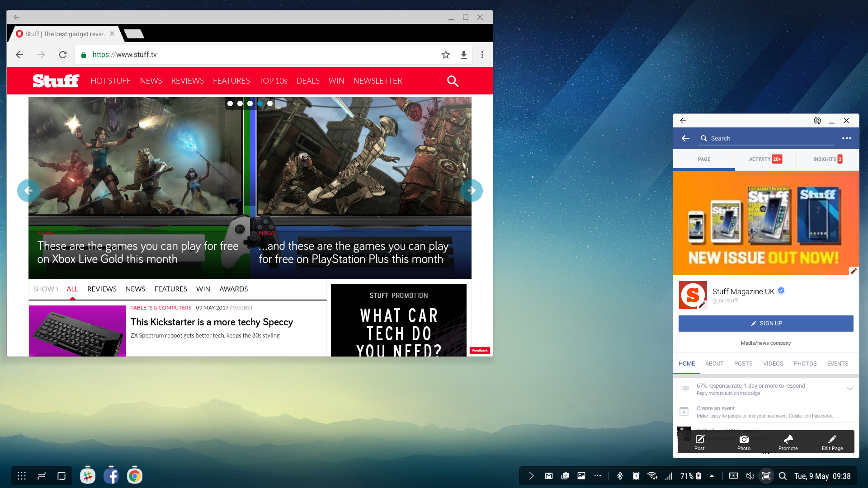Click the Bluetooth tray icon

pos(620,476)
